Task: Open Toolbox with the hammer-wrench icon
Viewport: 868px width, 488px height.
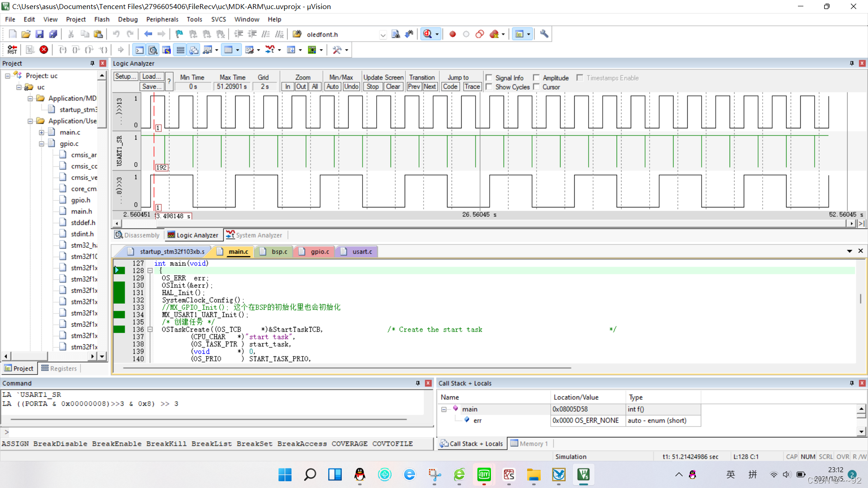Action: (x=337, y=50)
